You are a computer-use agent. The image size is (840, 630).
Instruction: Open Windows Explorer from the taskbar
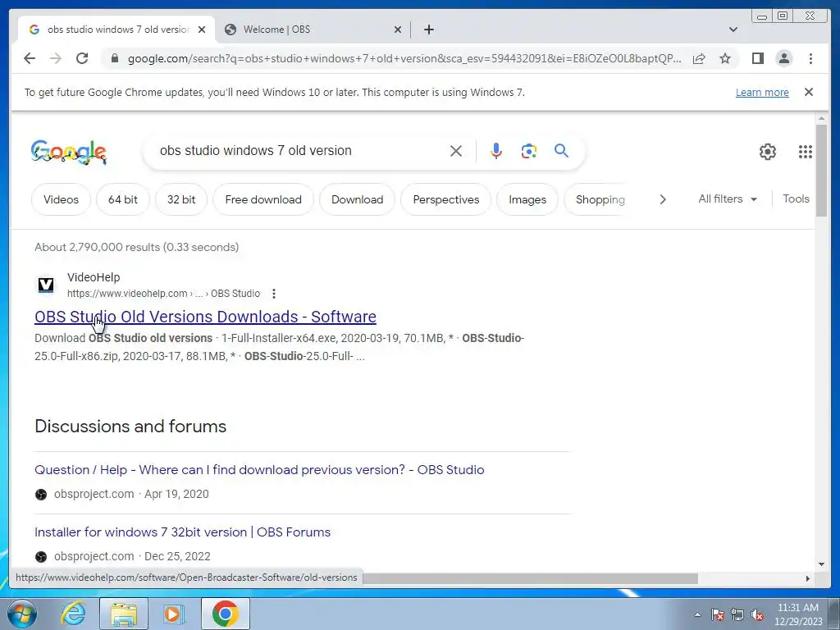coord(124,614)
